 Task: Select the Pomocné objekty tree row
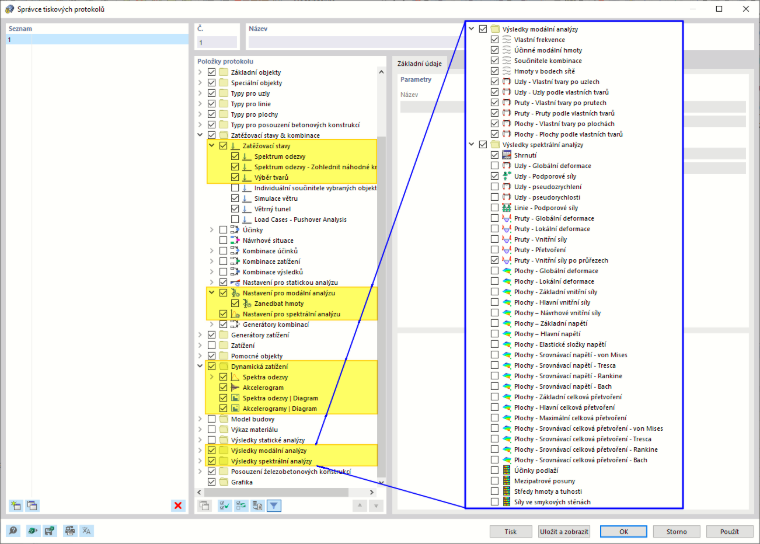(257, 356)
